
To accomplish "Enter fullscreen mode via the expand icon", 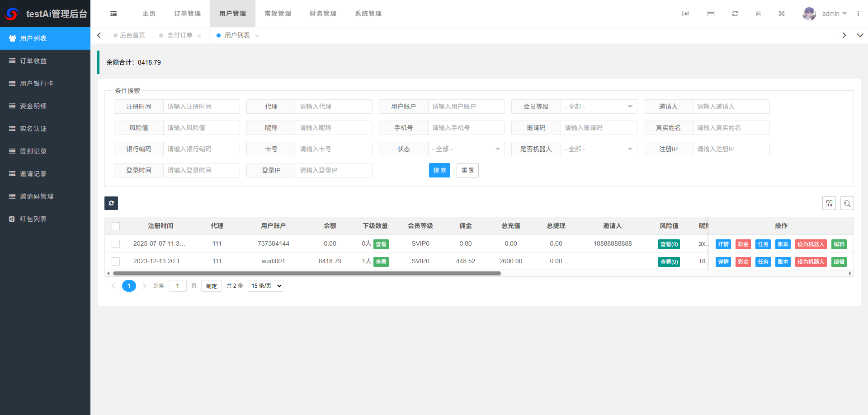I will click(782, 14).
